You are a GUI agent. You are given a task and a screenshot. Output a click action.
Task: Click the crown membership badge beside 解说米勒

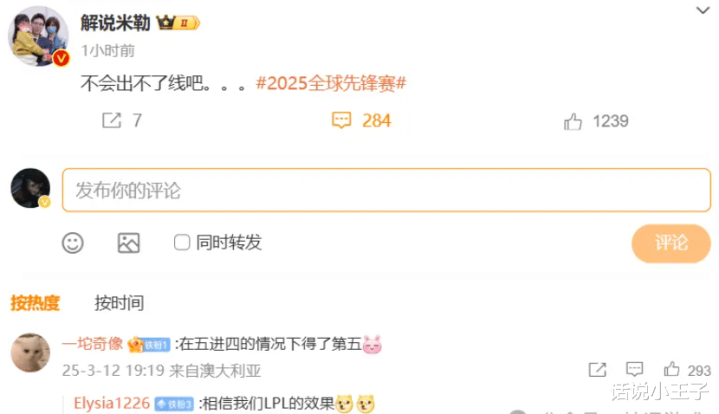(178, 22)
